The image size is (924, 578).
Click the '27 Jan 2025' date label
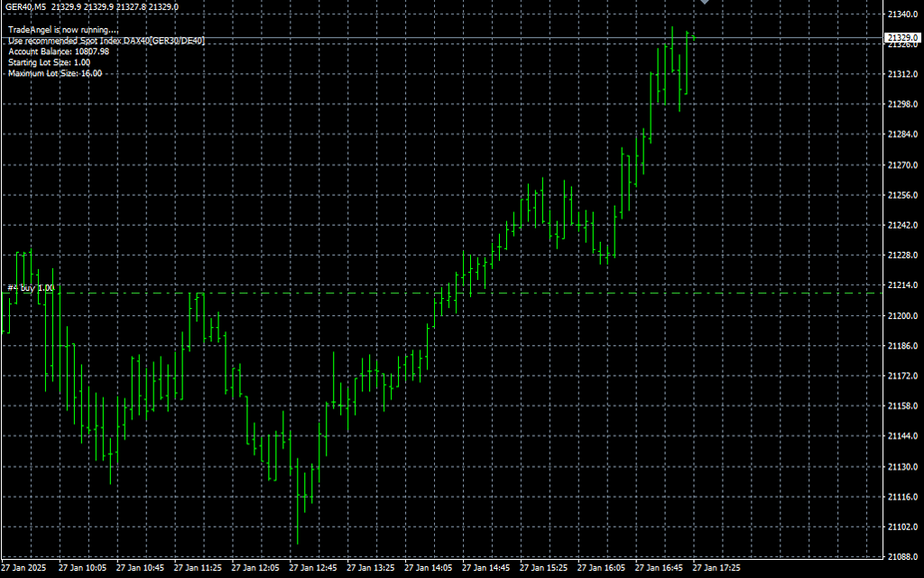tap(23, 569)
